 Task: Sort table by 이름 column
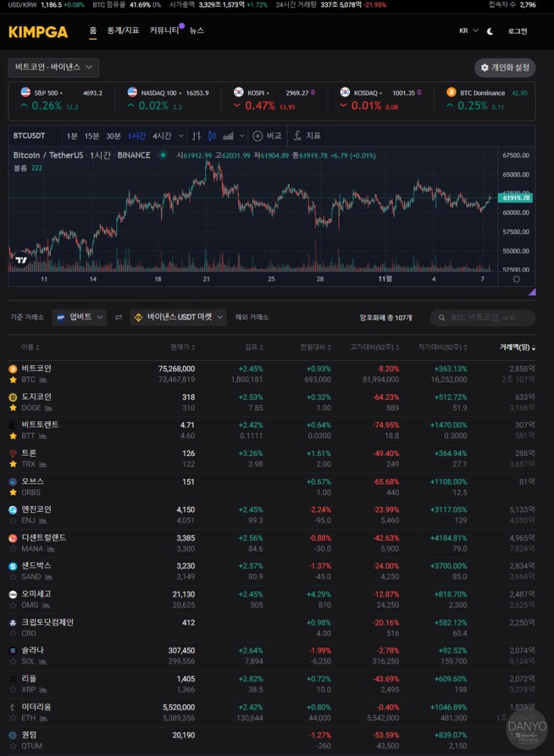tap(30, 347)
